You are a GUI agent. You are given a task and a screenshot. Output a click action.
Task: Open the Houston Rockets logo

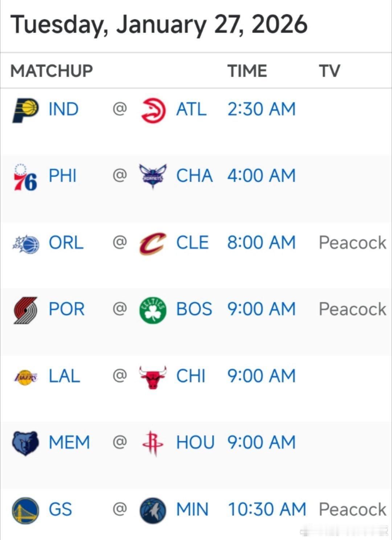coord(153,443)
